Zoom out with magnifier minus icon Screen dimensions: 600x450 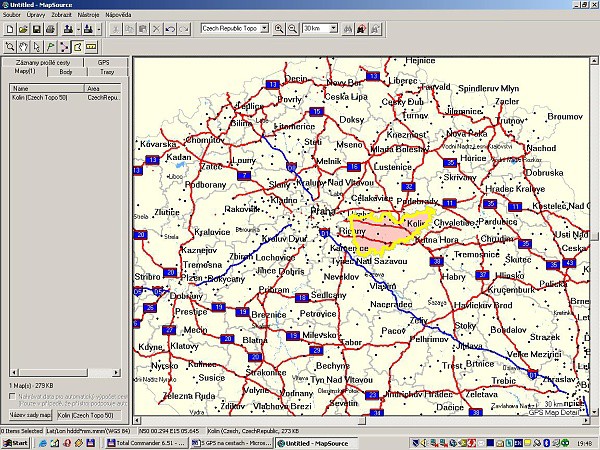(x=293, y=29)
